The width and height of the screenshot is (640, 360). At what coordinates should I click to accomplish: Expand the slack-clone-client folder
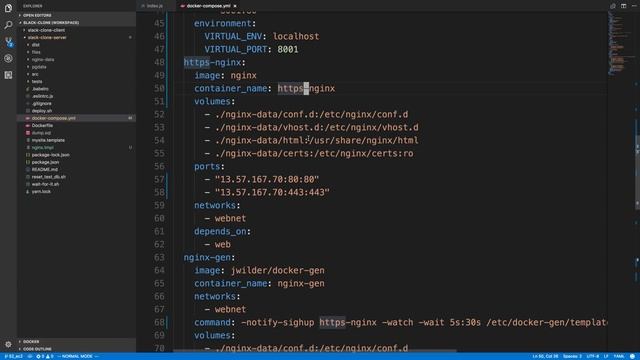(46, 30)
